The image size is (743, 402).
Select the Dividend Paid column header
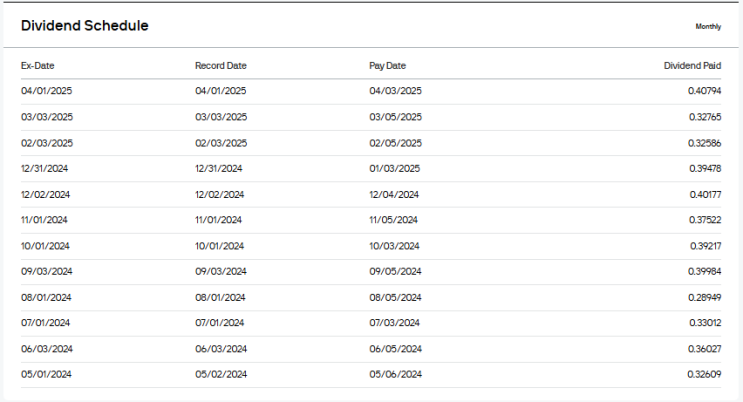(x=692, y=66)
